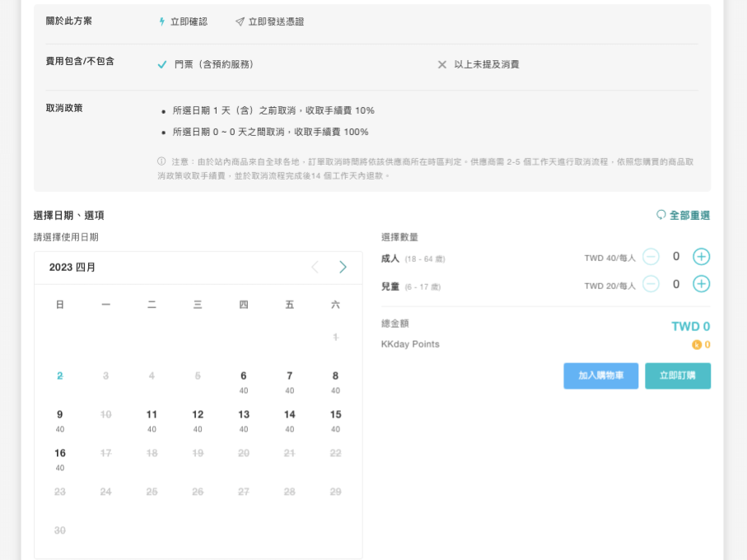
Task: Increase child (兒童) ticket quantity
Action: coord(701,284)
